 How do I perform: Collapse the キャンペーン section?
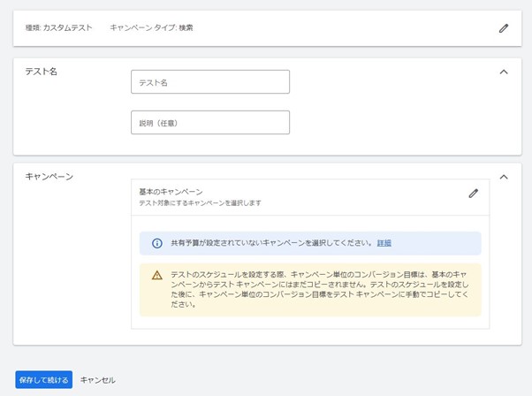click(x=504, y=177)
